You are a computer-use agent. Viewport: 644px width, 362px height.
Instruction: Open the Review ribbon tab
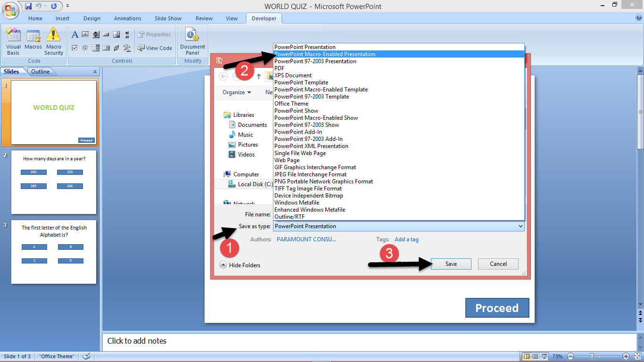[204, 18]
